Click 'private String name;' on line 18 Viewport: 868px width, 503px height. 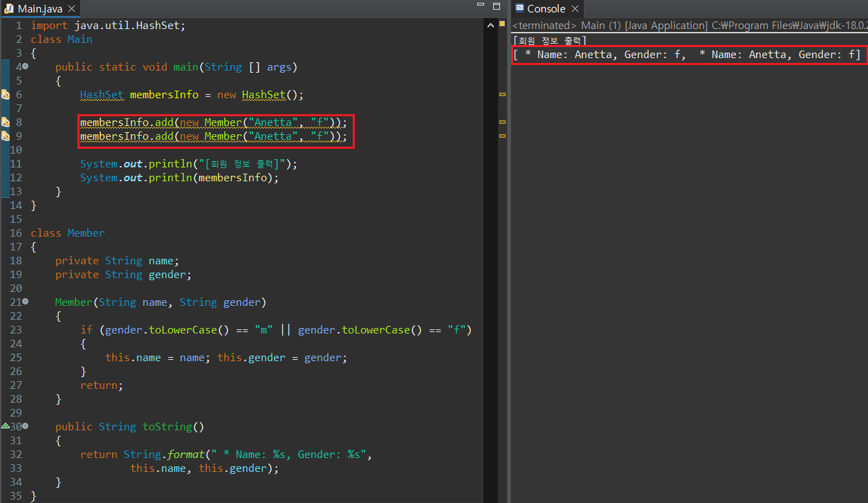point(118,261)
